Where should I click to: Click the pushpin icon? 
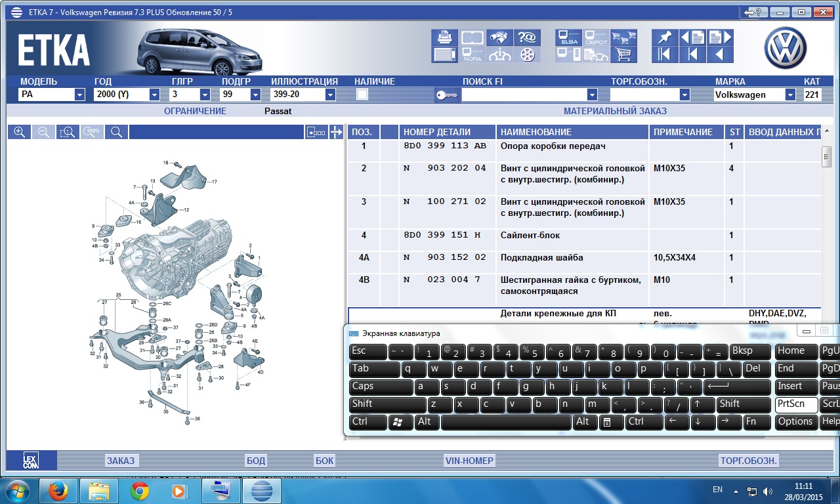[x=664, y=37]
